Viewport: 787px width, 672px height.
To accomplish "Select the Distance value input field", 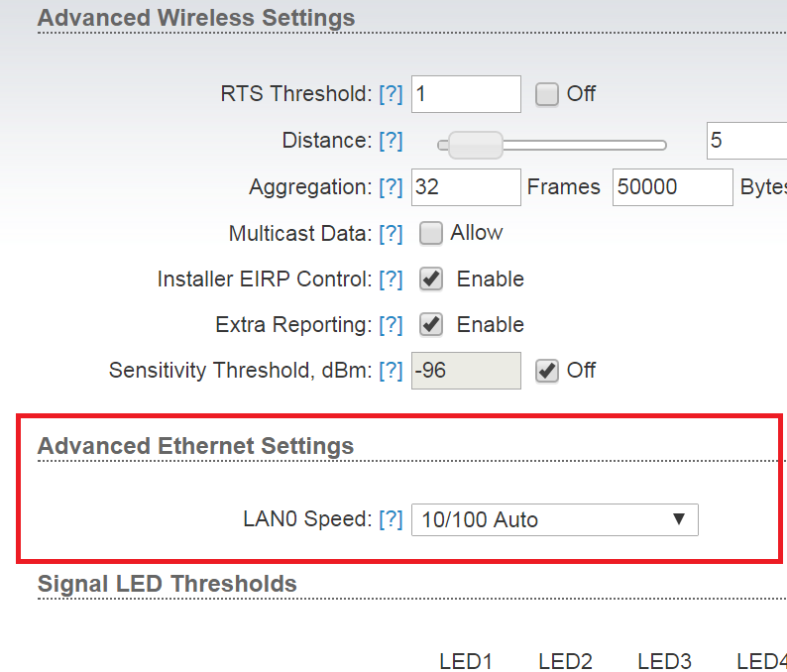I will pyautogui.click(x=745, y=141).
